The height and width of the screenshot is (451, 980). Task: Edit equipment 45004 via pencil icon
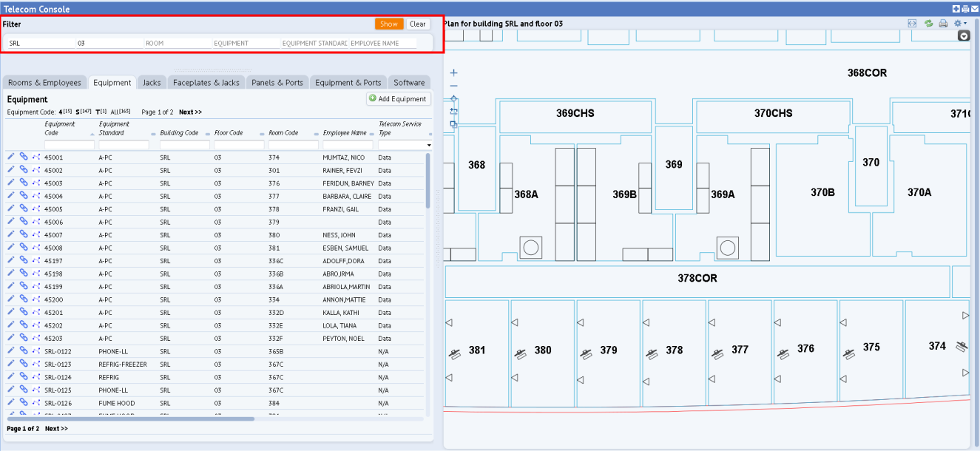(11, 195)
